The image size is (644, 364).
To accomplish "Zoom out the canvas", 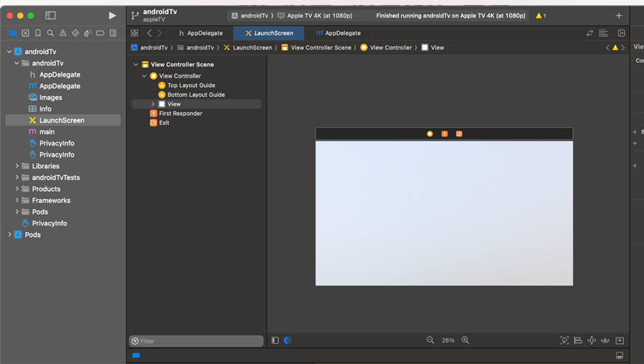I will (430, 340).
